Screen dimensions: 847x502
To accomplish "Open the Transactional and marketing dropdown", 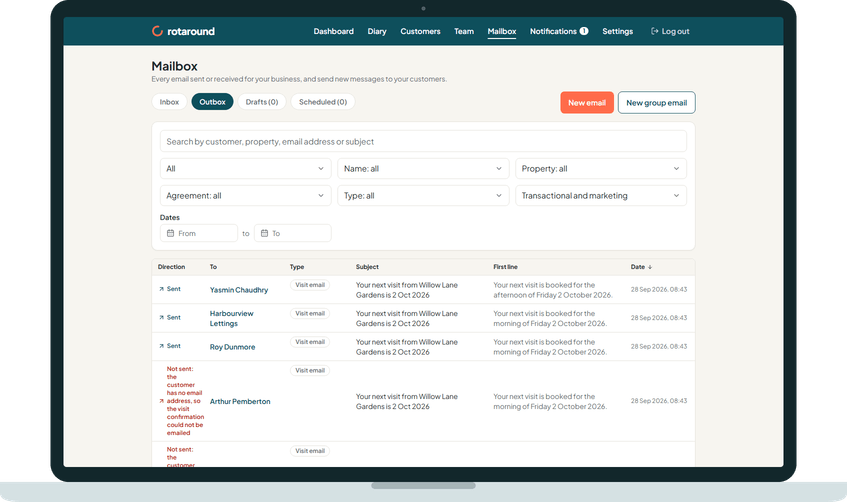I will click(x=601, y=196).
